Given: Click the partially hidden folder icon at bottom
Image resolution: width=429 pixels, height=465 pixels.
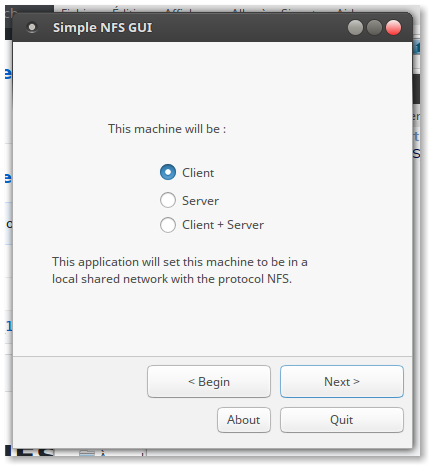Looking at the screenshot, I should (87, 453).
